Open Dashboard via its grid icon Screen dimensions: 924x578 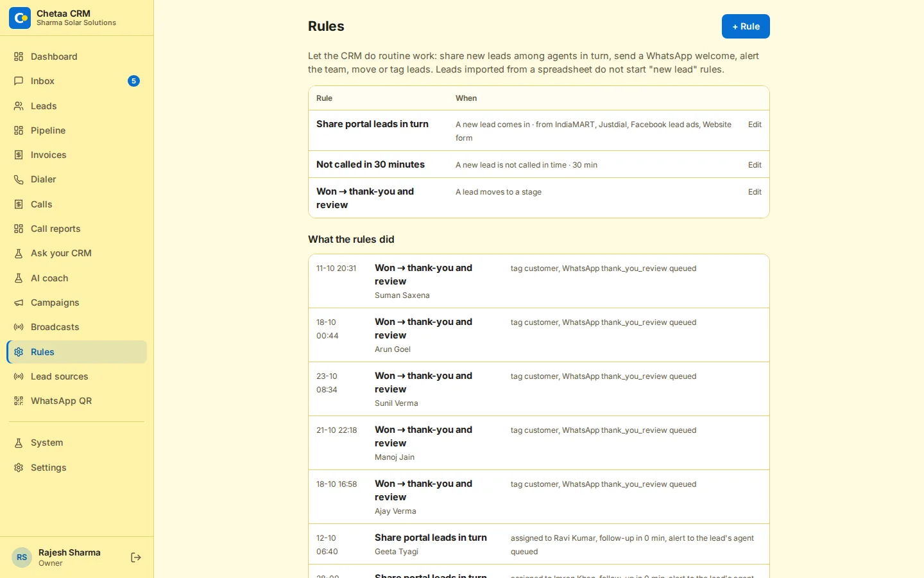coord(19,57)
